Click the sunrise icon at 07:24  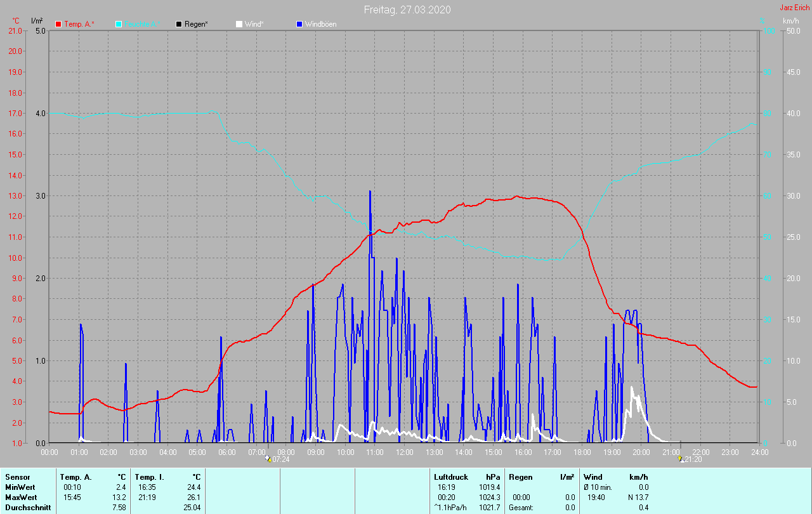[268, 459]
